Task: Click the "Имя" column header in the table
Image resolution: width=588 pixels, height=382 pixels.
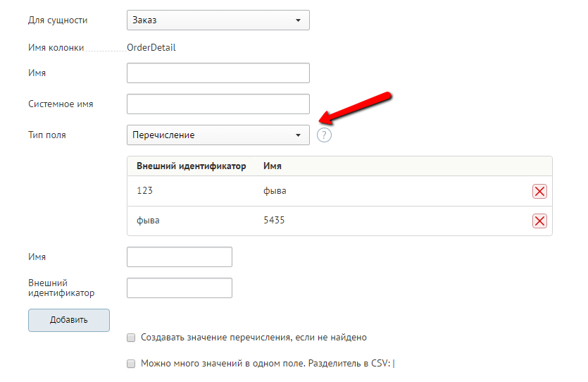Action: (x=273, y=166)
